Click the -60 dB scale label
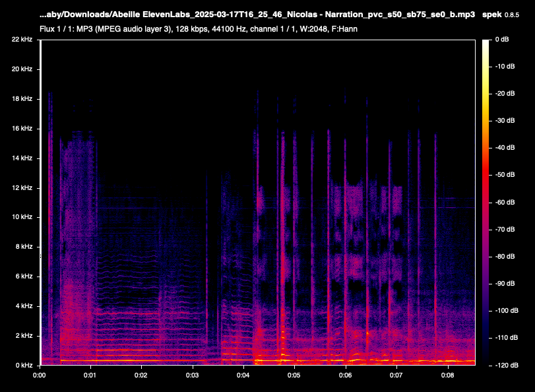535x392 pixels. click(x=505, y=202)
